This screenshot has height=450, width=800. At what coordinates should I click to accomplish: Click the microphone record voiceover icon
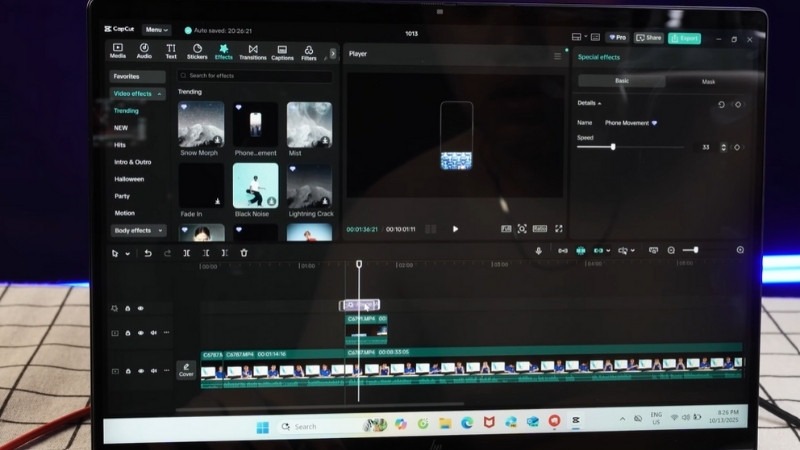[x=538, y=250]
